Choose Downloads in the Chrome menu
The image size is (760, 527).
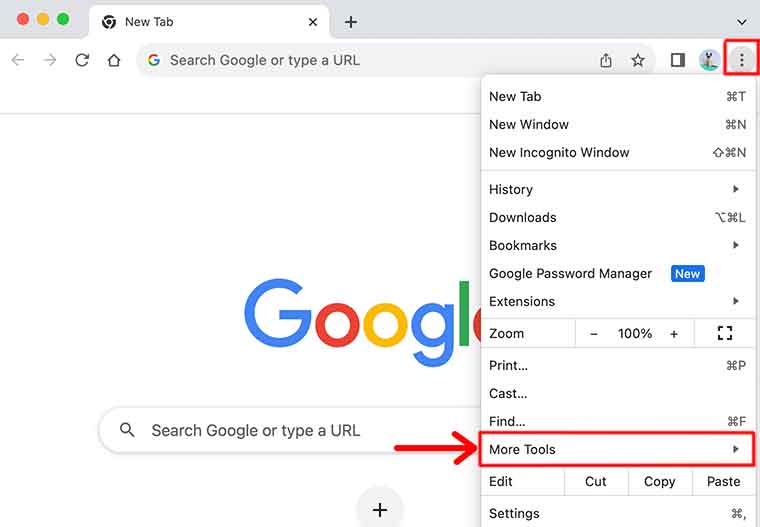(522, 218)
